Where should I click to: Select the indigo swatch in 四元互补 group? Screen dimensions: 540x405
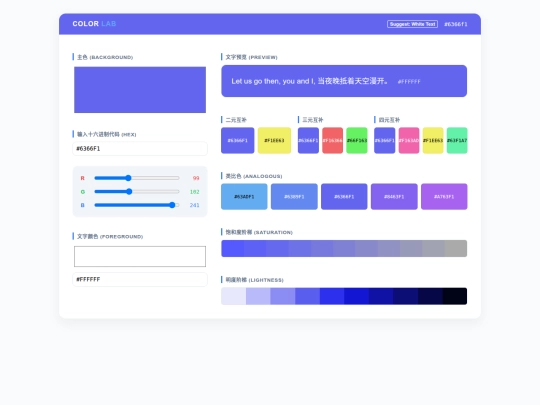385,141
